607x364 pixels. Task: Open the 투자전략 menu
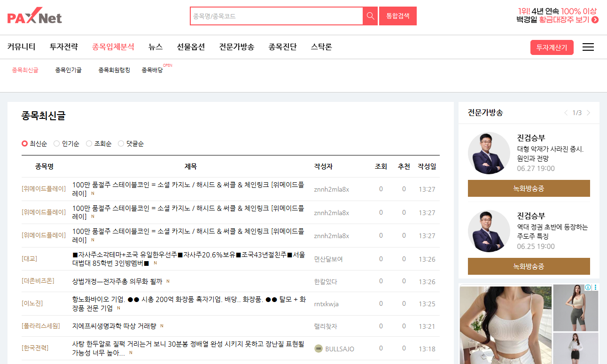[x=64, y=47]
